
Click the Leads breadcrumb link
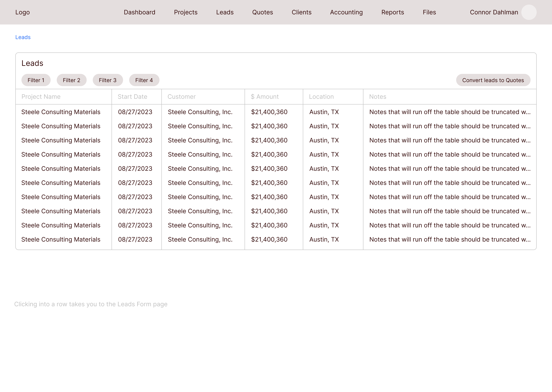click(x=23, y=37)
